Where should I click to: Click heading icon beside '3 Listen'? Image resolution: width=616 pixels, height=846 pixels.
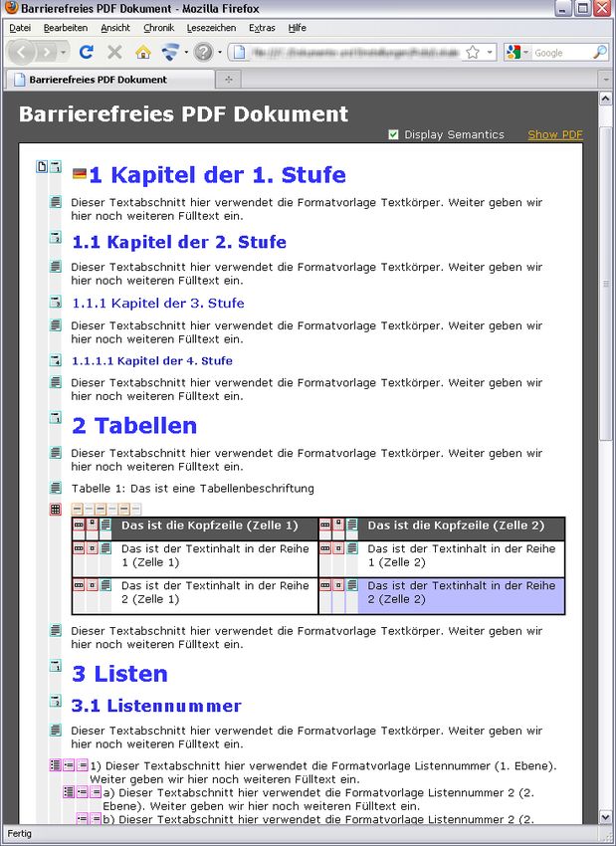tap(56, 665)
